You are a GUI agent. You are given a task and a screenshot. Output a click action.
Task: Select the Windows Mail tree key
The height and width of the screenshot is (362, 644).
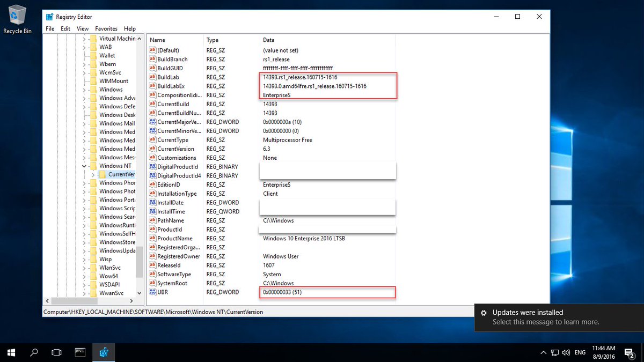click(117, 123)
